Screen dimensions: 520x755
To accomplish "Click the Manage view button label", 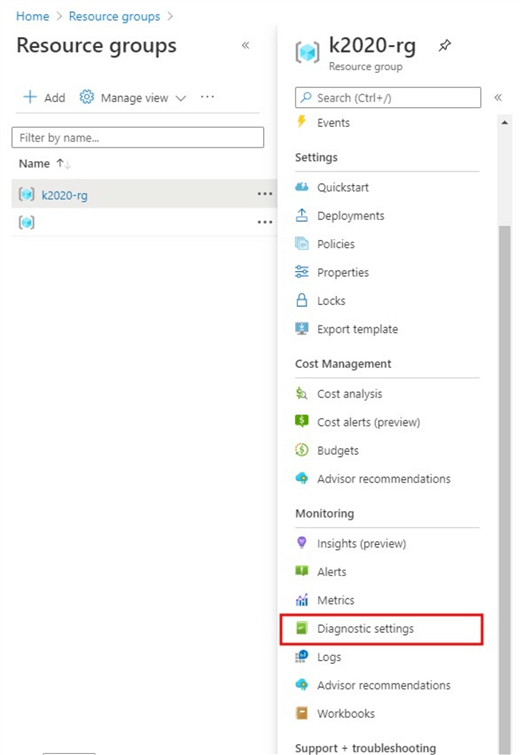I will click(134, 98).
